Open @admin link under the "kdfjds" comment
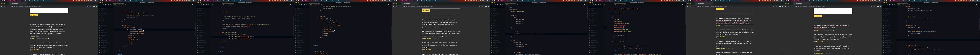This screenshot has height=55, width=980. pos(816,30)
